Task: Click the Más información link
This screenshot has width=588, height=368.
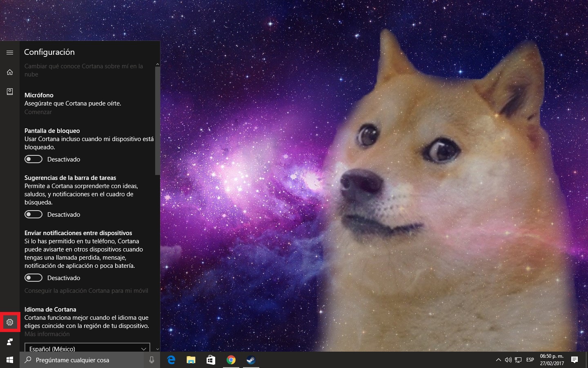Action: pos(47,334)
